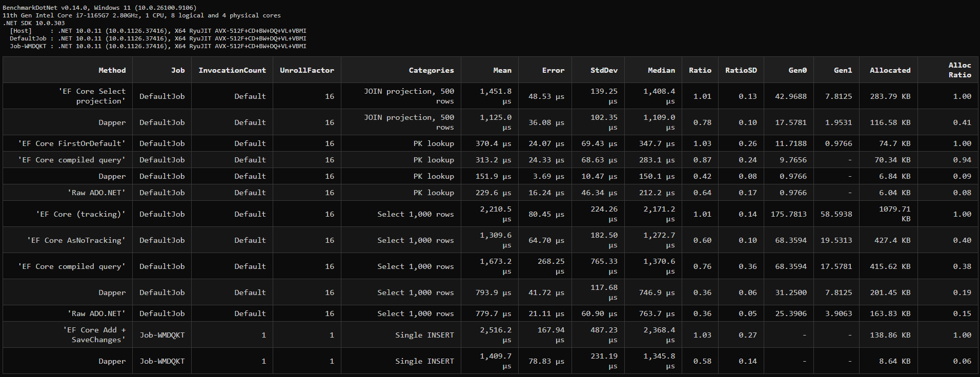Select the allocated value 8.64 KB

[x=895, y=361]
